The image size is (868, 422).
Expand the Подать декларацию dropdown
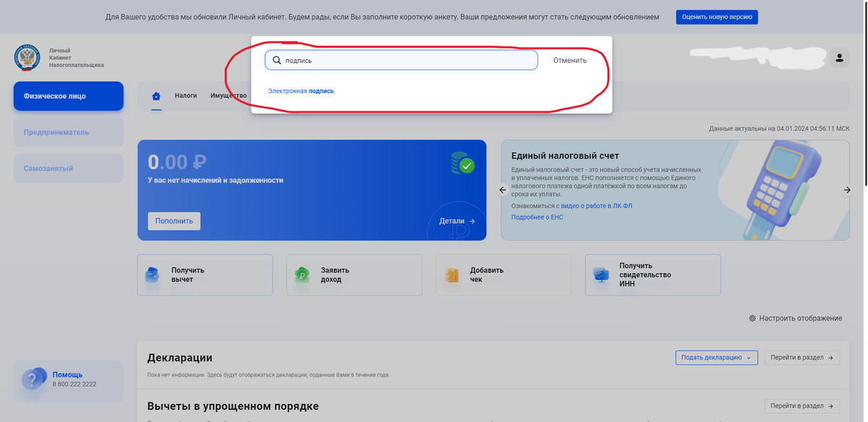tap(716, 357)
